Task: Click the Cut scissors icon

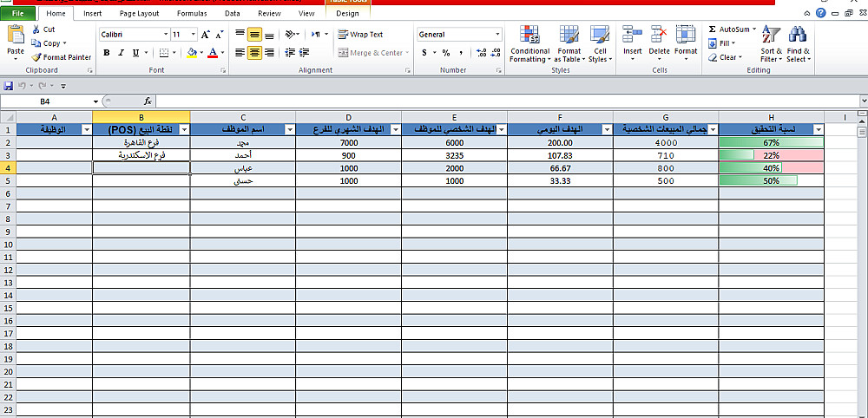Action: point(36,29)
